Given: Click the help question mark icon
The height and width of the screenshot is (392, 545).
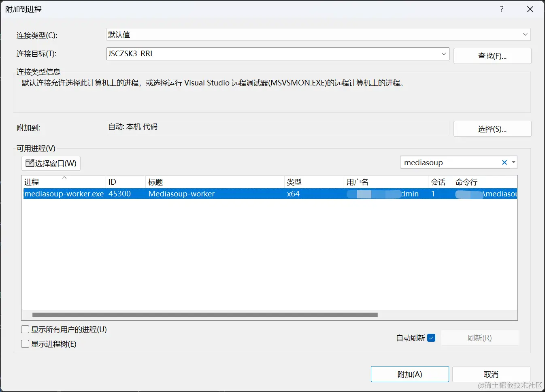Looking at the screenshot, I should 502,9.
